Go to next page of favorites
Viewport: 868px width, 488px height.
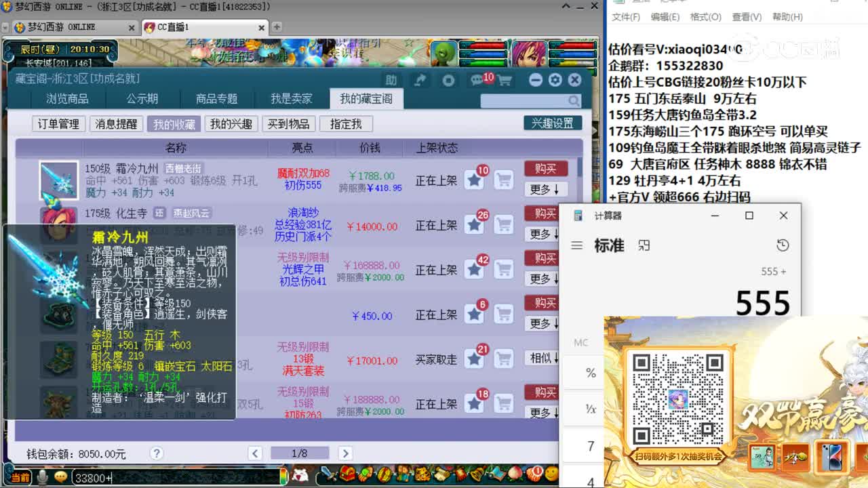click(x=345, y=453)
